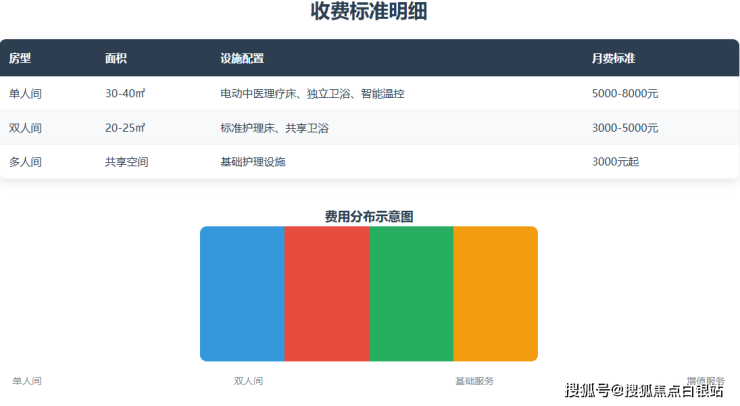Screen dimensions: 740x406
Task: Click the blue bar in the chart
Action: (x=242, y=294)
